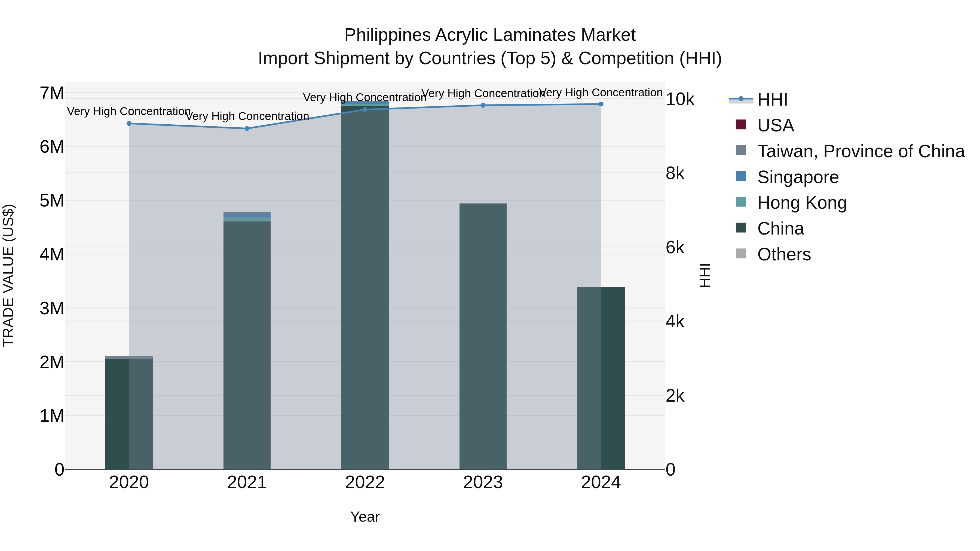This screenshot has width=980, height=551.
Task: Toggle the USA legend label
Action: 776,125
